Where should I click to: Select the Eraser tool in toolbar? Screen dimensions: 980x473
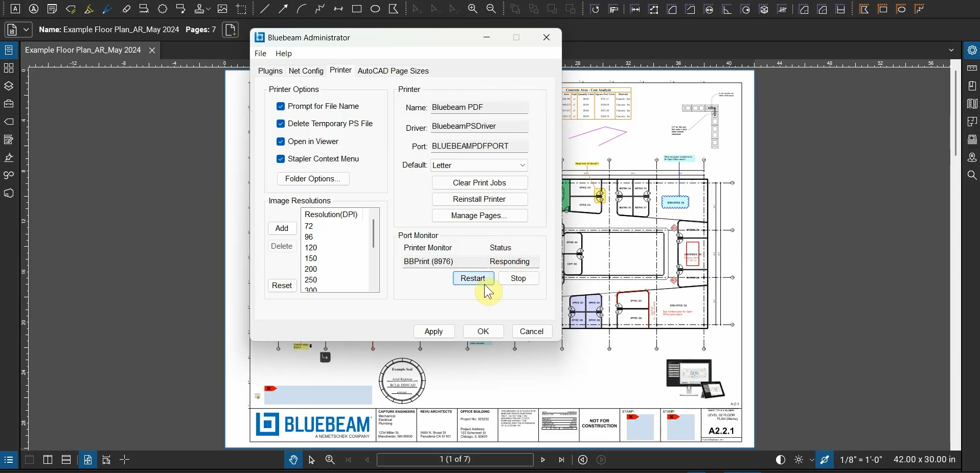pos(126,9)
